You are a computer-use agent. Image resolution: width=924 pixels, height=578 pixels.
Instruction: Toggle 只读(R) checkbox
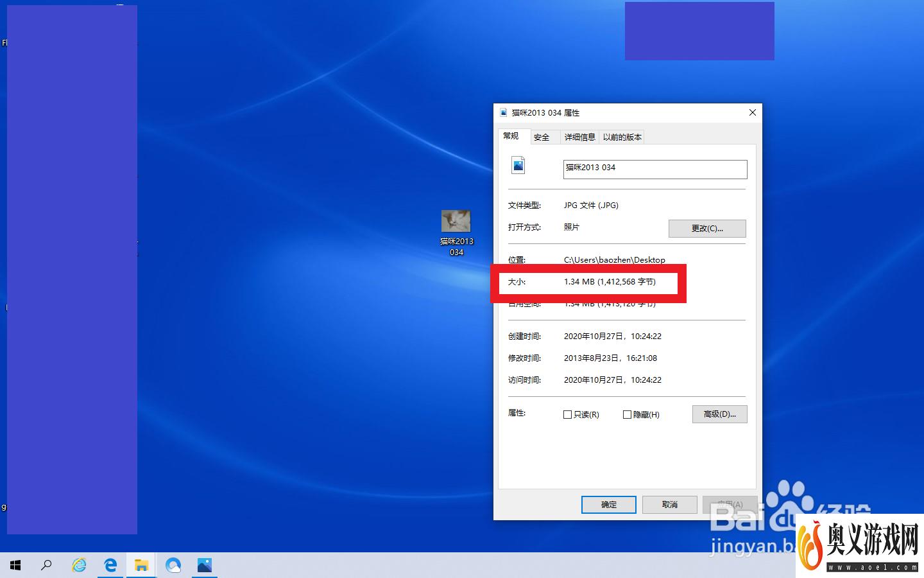click(567, 415)
